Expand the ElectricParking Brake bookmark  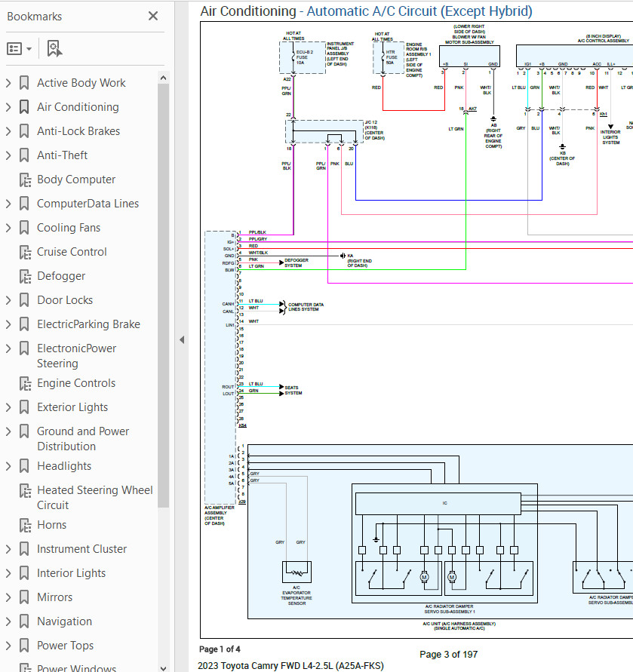pos(8,324)
